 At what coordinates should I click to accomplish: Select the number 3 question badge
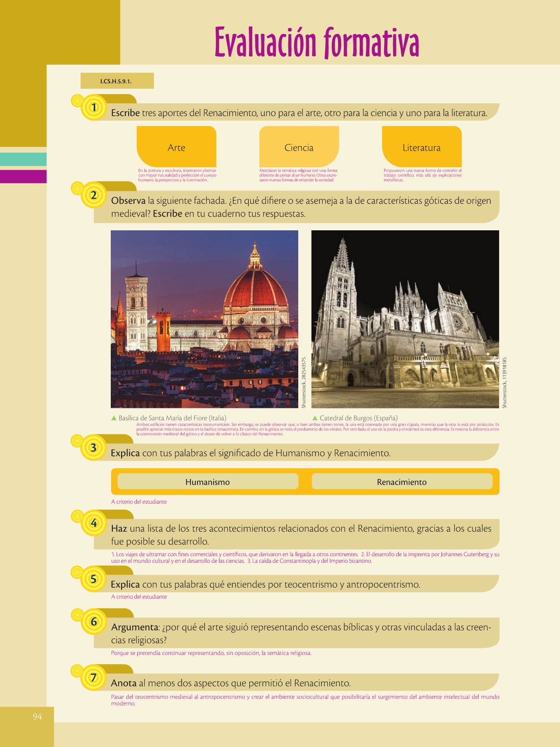[x=94, y=448]
